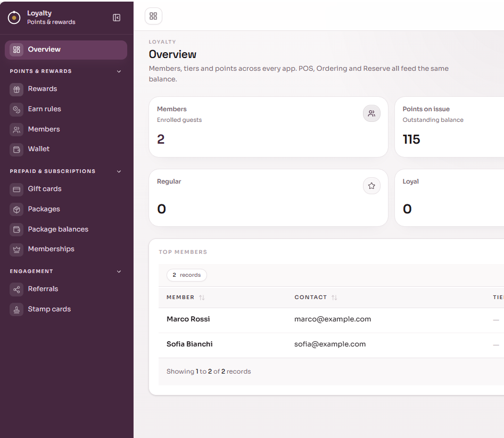Image resolution: width=504 pixels, height=438 pixels.
Task: Collapse the Engagement section chevron
Action: (x=119, y=271)
